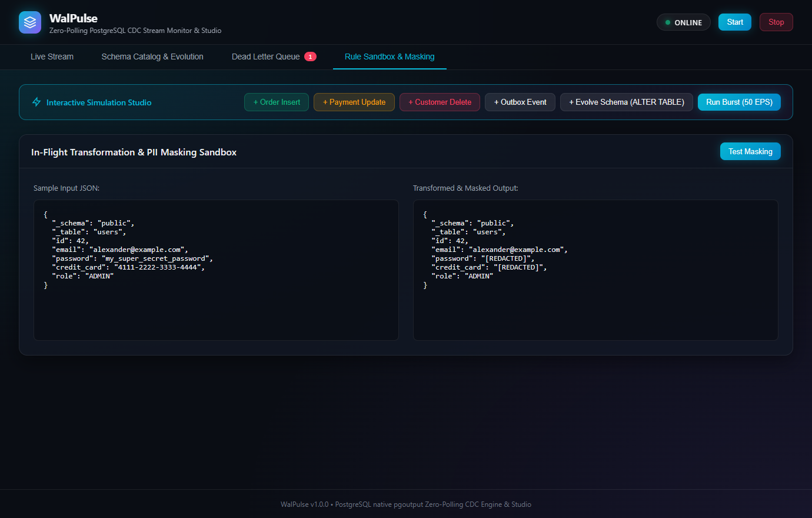
Task: Fire a Customer Delete event
Action: [440, 102]
